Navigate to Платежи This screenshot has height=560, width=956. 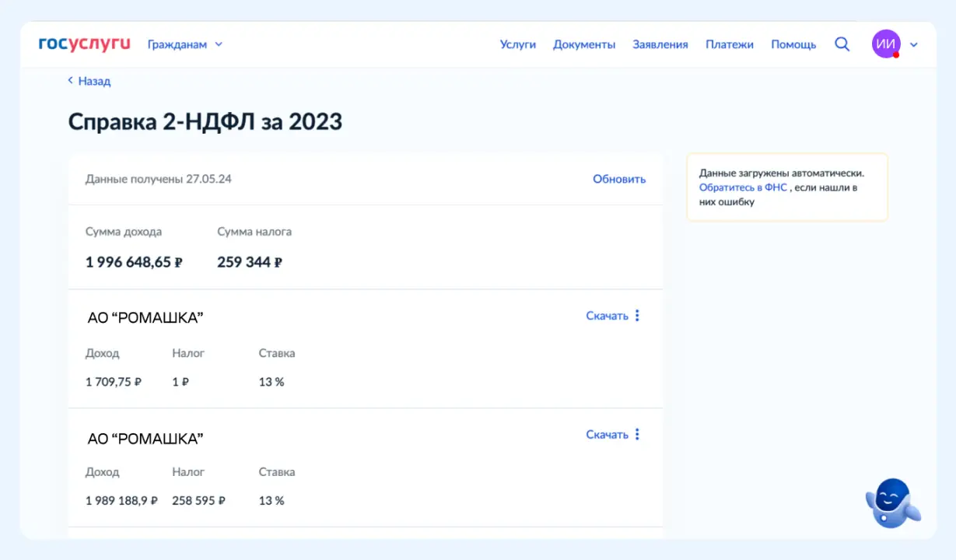[729, 44]
